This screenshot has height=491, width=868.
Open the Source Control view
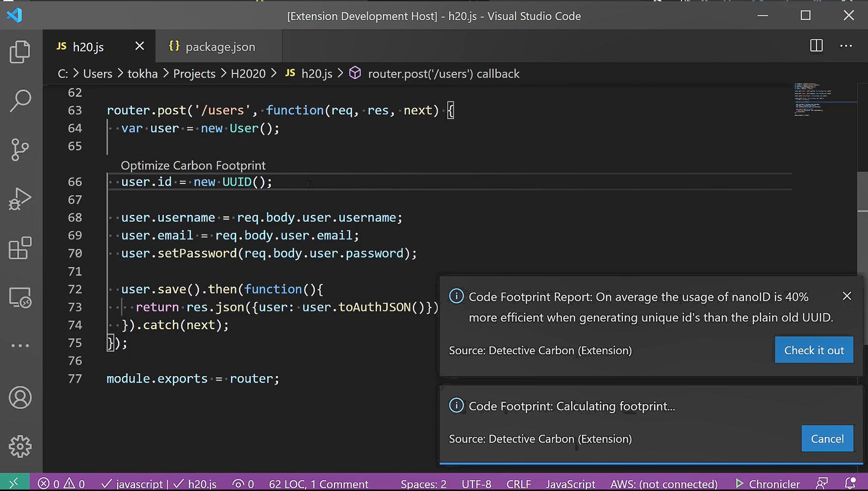[20, 150]
